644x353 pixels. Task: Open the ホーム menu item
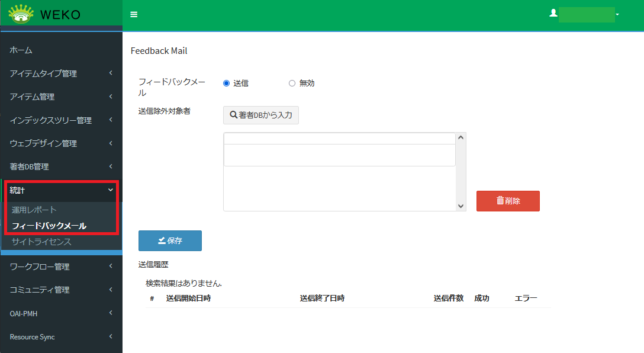[x=21, y=50]
